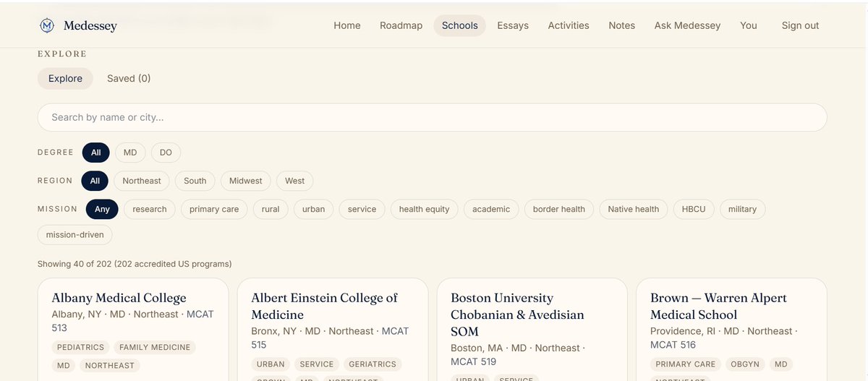This screenshot has width=868, height=381.
Task: Open Ask Medessey assistant
Action: pyautogui.click(x=688, y=25)
